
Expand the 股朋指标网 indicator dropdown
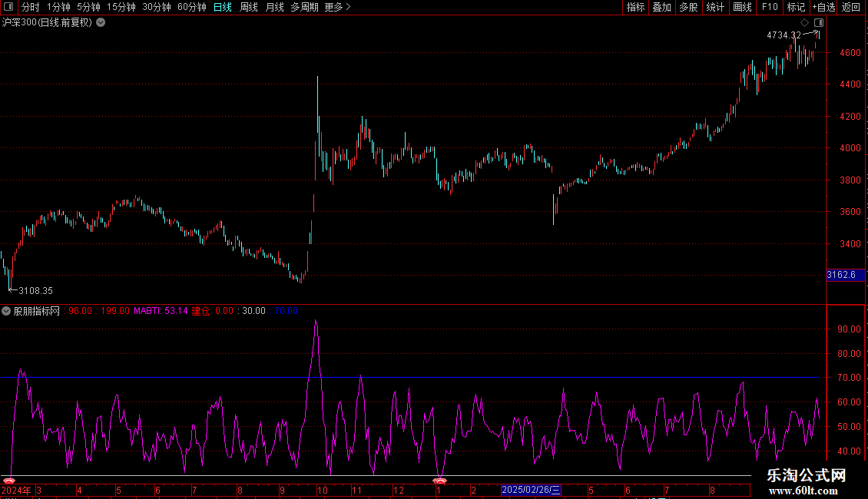pyautogui.click(x=6, y=311)
